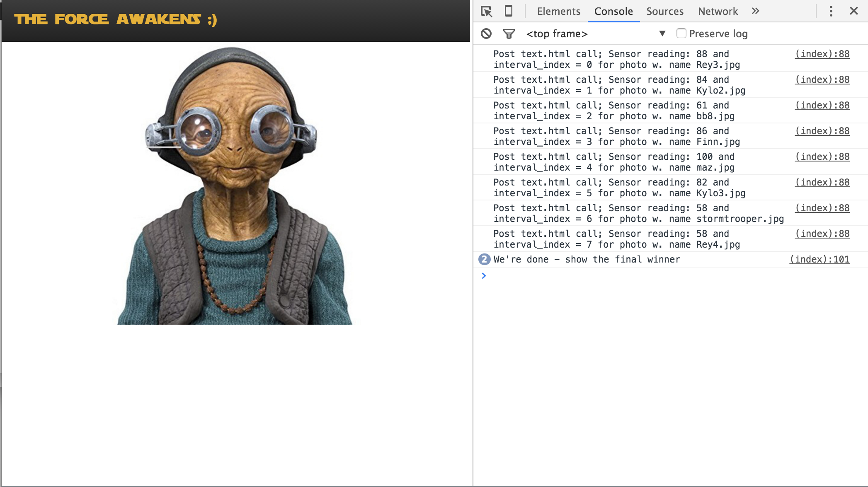Open (index):88 link for maz.jpg log

coord(822,157)
